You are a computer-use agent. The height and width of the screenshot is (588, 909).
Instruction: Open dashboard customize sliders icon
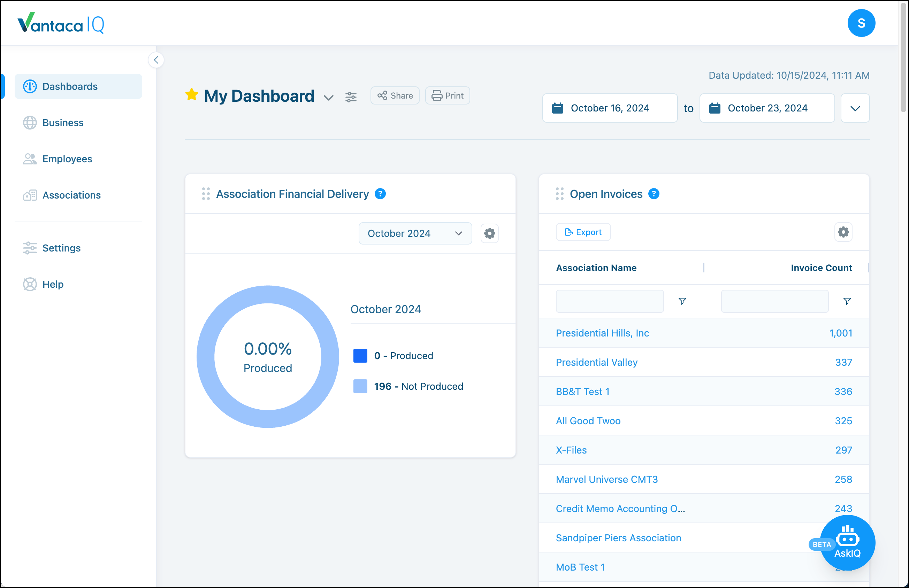click(x=351, y=97)
